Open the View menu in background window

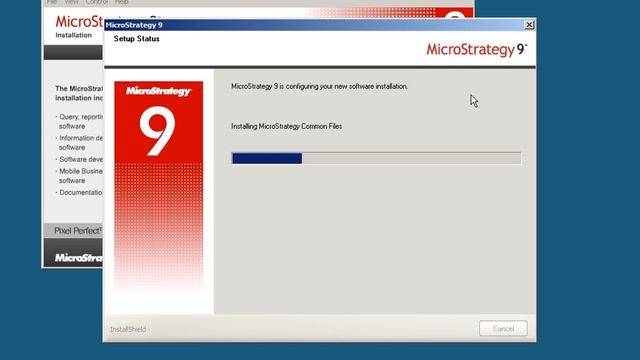(71, 2)
